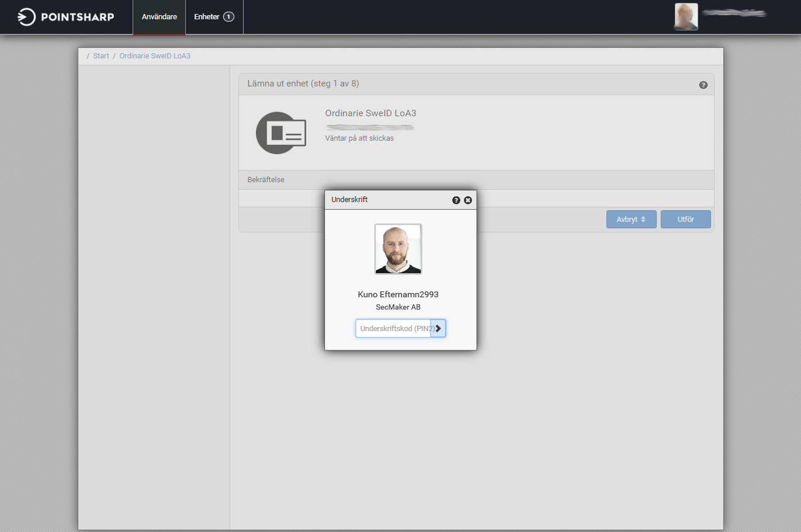The width and height of the screenshot is (801, 532).
Task: Click the profile photo in Underskrift dialog
Action: click(x=398, y=249)
